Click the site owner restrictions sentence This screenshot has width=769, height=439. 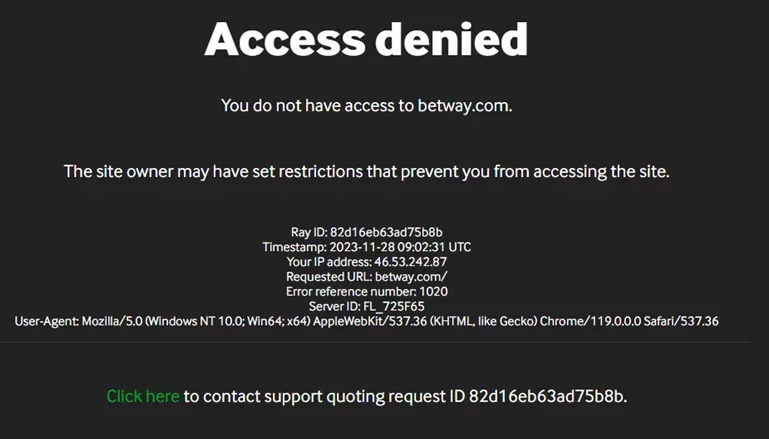[x=366, y=172]
